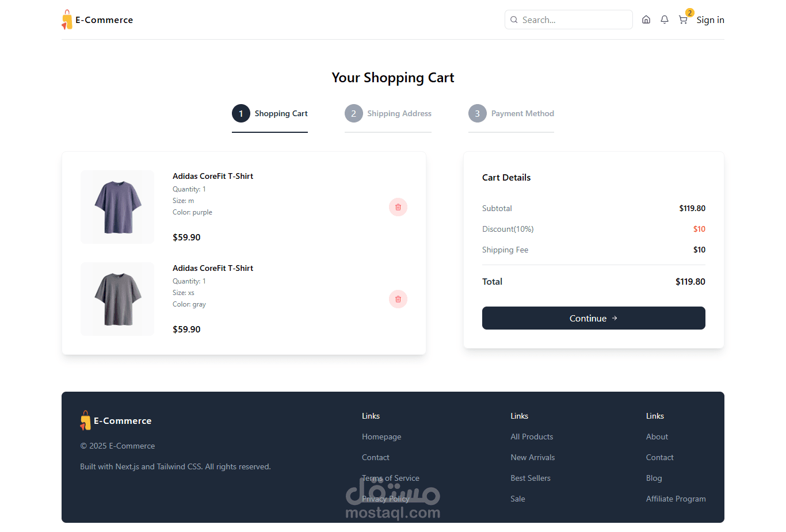Visit the Affiliate Program footer link
Image resolution: width=786 pixels, height=532 pixels.
point(676,499)
